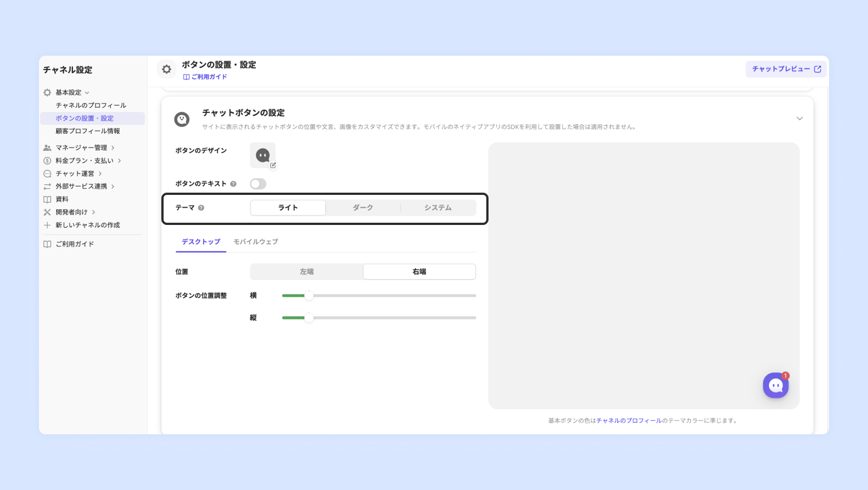Expand the マネージャー管理 chevron
Screen dimensions: 868x490
[113, 148]
